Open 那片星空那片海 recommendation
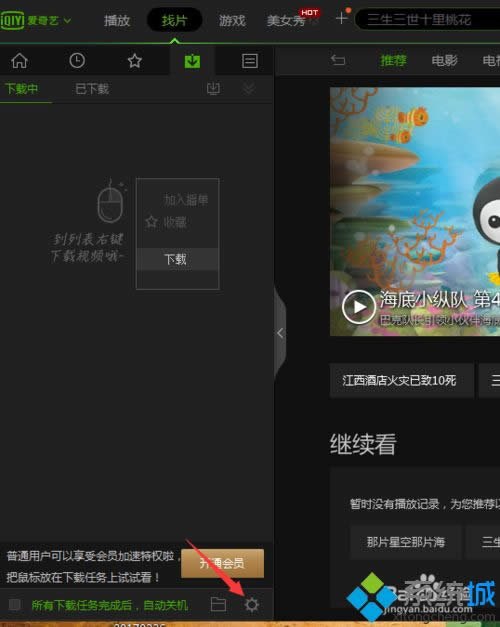This screenshot has height=627, width=500. point(406,542)
